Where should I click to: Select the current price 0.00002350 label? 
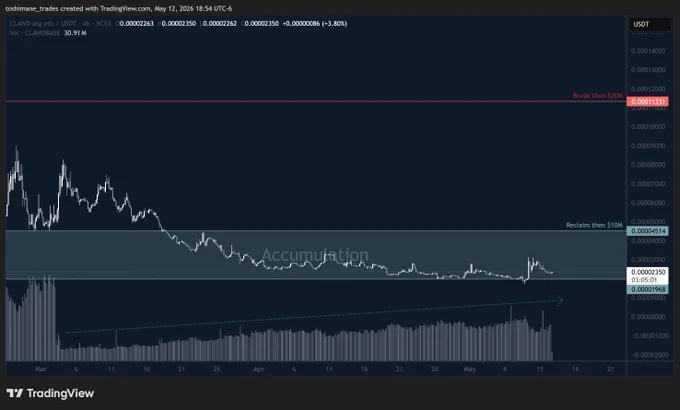pyautogui.click(x=647, y=272)
